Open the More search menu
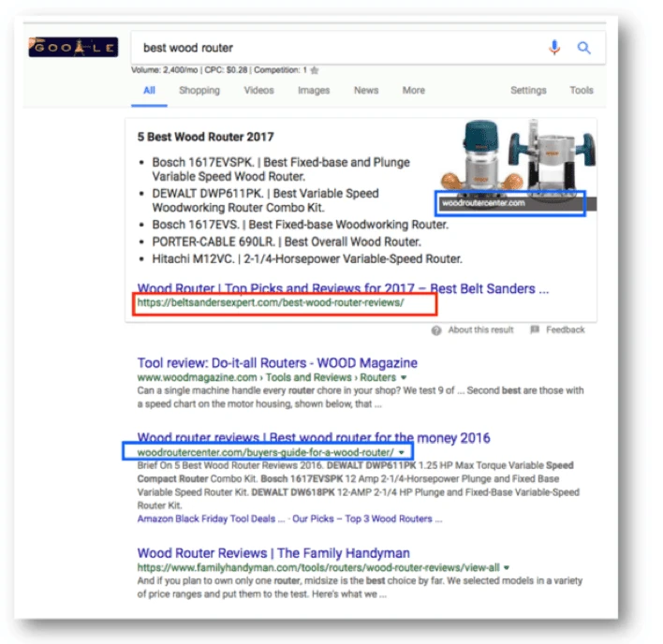This screenshot has width=663, height=644. point(414,91)
